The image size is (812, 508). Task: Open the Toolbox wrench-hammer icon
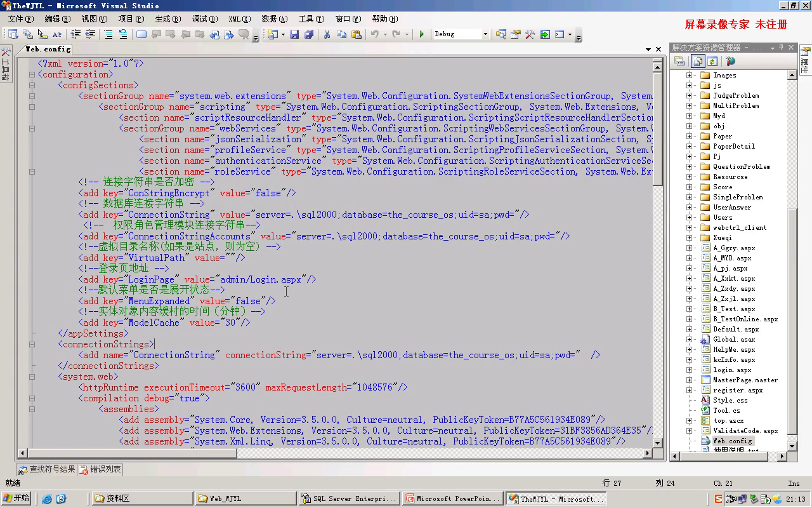pyautogui.click(x=530, y=34)
